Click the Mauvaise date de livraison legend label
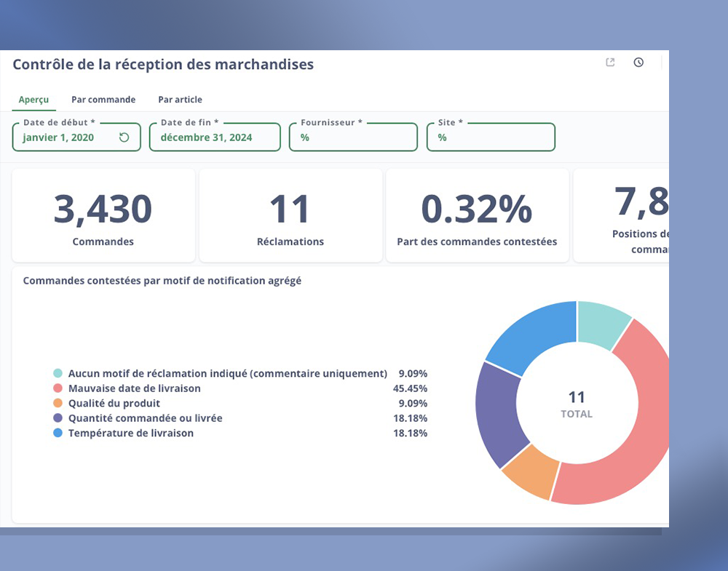728x571 pixels. 134,388
